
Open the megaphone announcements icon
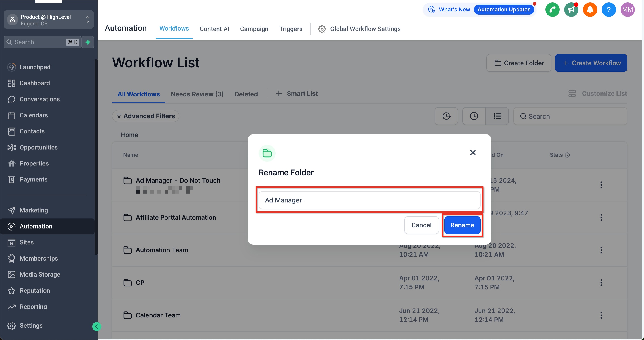[571, 10]
